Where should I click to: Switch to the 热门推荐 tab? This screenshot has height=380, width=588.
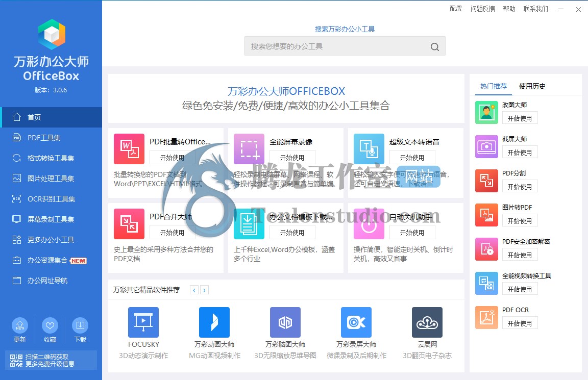tap(493, 86)
